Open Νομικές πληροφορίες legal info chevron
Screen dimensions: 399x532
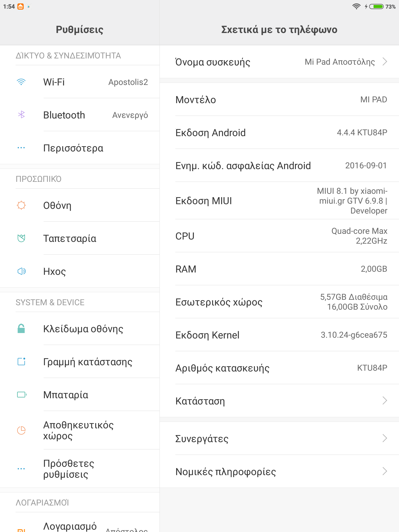coord(385,471)
